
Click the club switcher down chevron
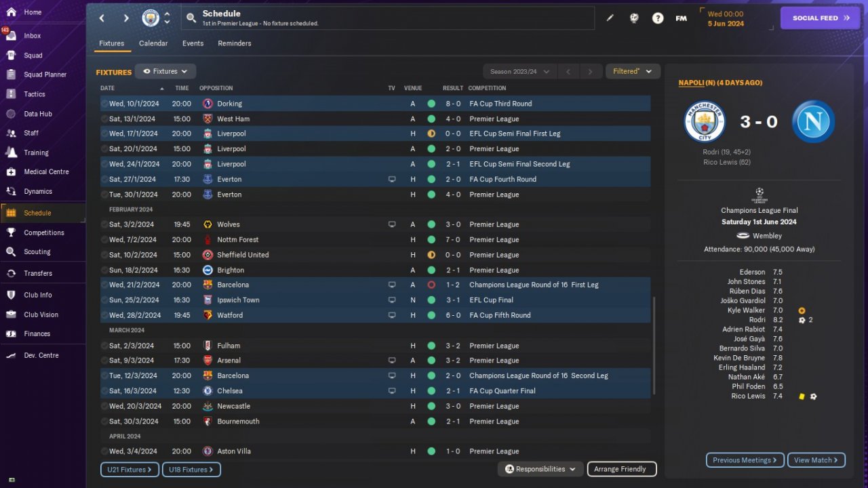[x=167, y=22]
